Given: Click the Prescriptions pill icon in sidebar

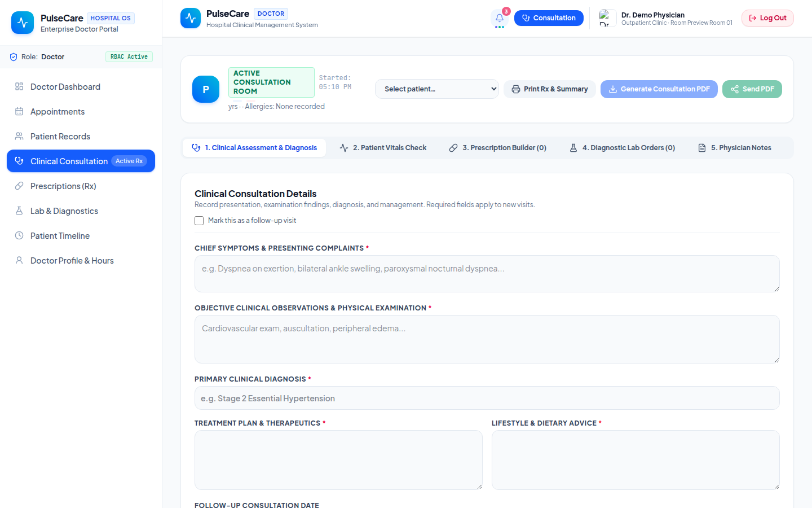Looking at the screenshot, I should [19, 186].
